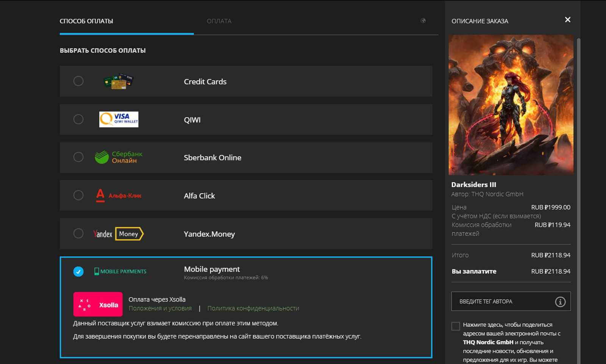Click the Mobile payment label
This screenshot has height=364, width=606.
tap(212, 269)
